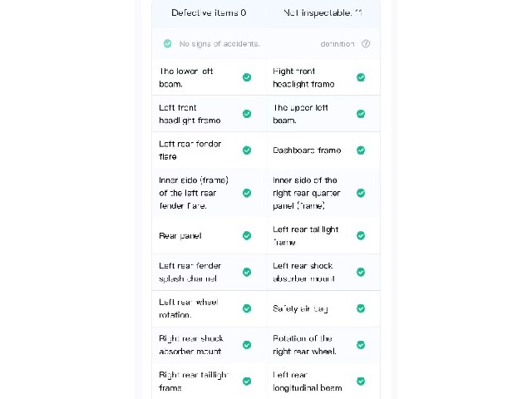Viewport: 532px width, 399px height.
Task: Click checkmark beside Left rear fender flare
Action: (x=247, y=150)
